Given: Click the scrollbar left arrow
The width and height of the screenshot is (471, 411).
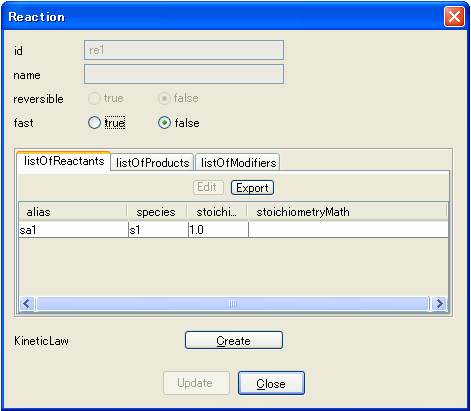Looking at the screenshot, I should (27, 304).
